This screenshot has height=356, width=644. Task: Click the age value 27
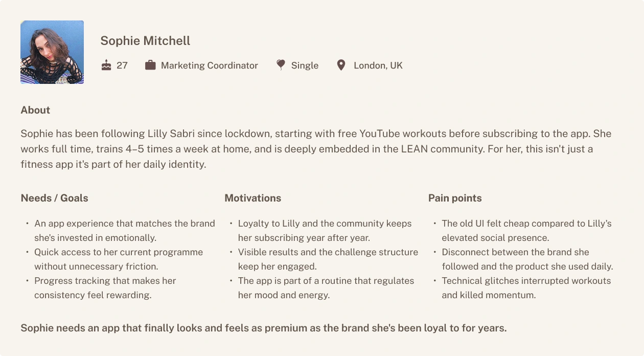click(122, 65)
